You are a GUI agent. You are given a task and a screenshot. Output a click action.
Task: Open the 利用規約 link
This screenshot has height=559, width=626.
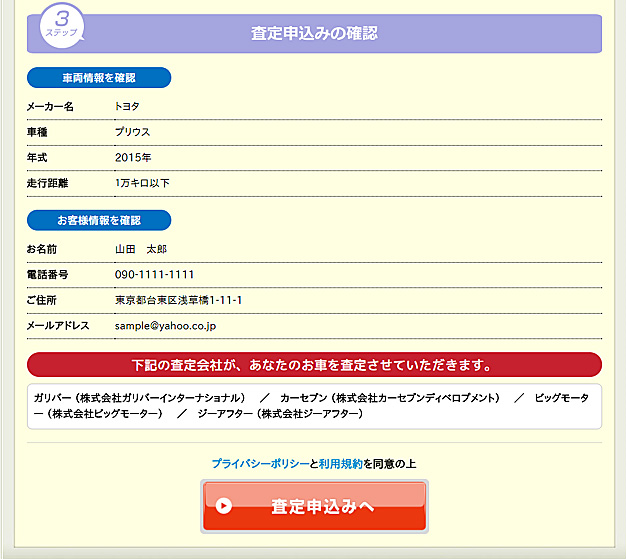[340, 464]
